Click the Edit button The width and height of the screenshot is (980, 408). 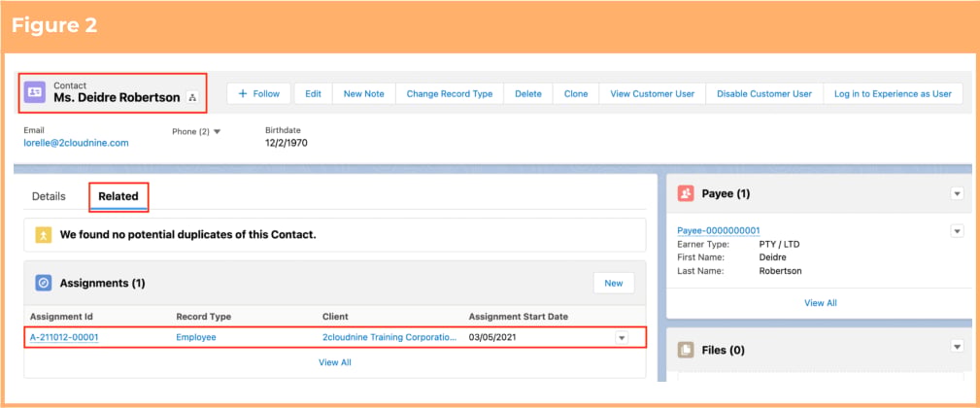[313, 93]
